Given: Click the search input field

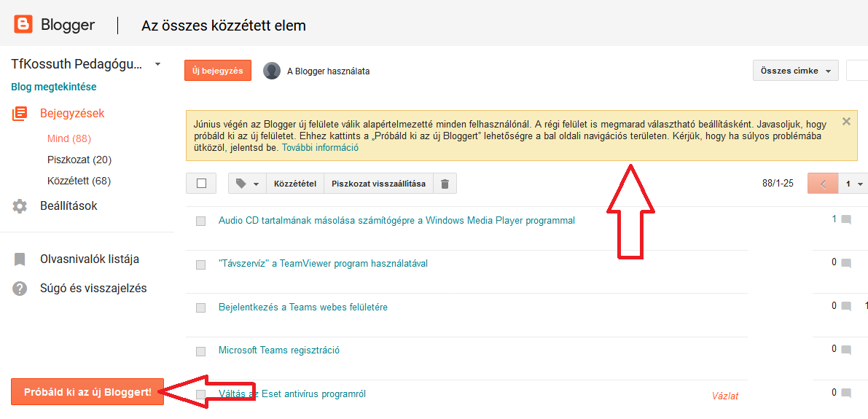Looking at the screenshot, I should tap(857, 71).
